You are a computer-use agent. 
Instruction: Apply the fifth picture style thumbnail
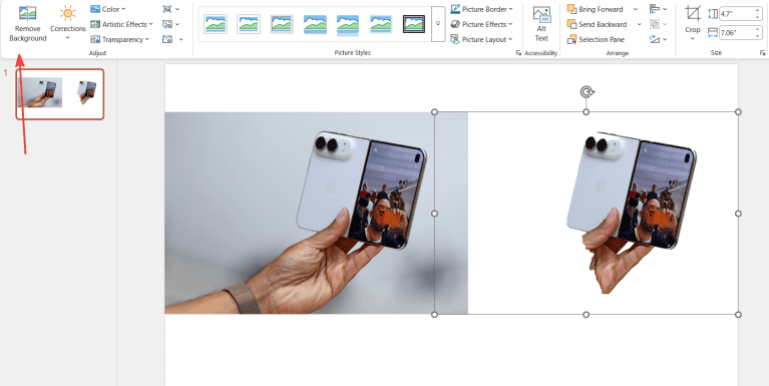coord(348,24)
